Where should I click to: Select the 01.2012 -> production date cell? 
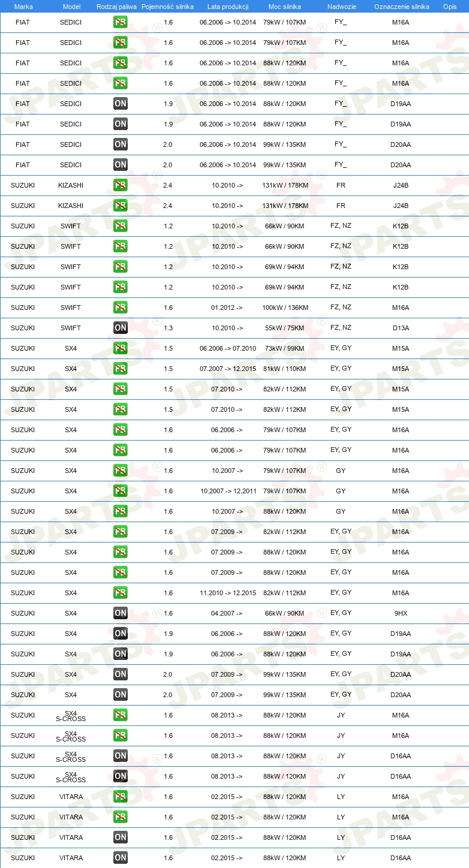(x=227, y=308)
